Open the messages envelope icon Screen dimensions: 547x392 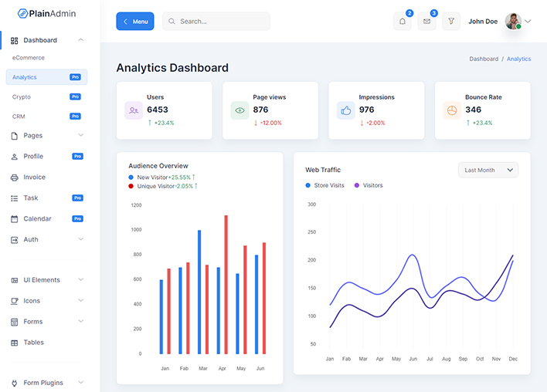tap(426, 22)
